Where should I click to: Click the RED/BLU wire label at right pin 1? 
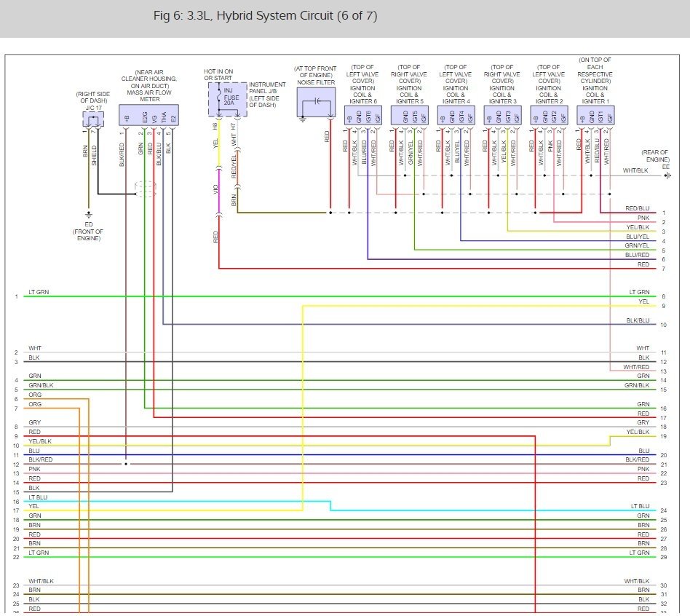click(637, 208)
